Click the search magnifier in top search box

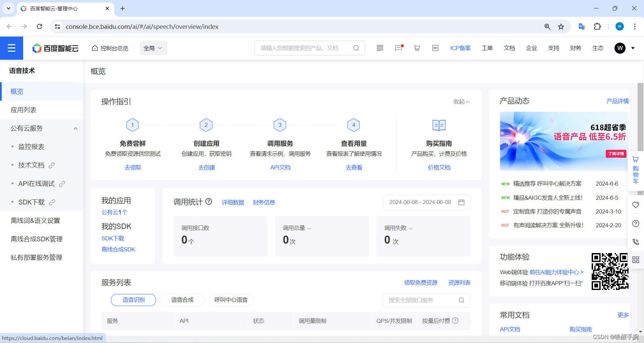point(356,48)
